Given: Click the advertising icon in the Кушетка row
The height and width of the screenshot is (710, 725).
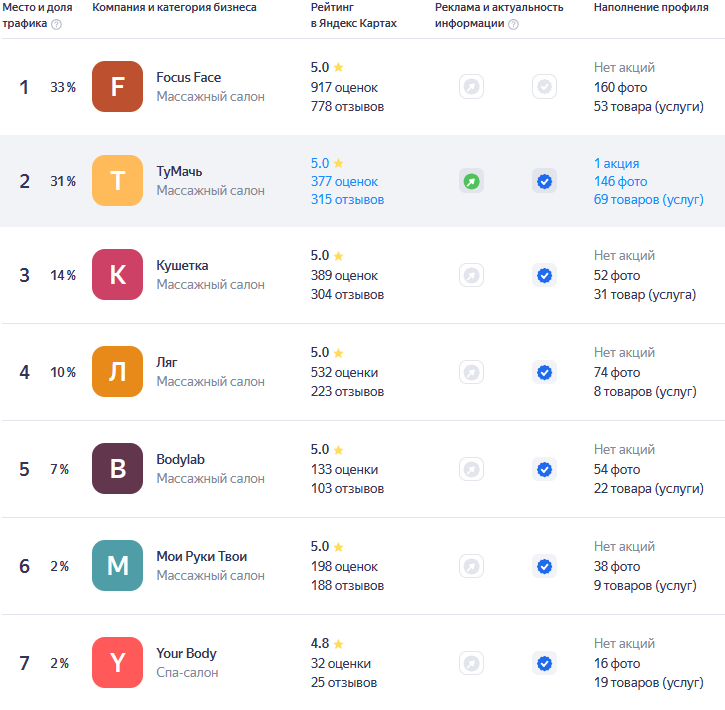Looking at the screenshot, I should pos(471,275).
